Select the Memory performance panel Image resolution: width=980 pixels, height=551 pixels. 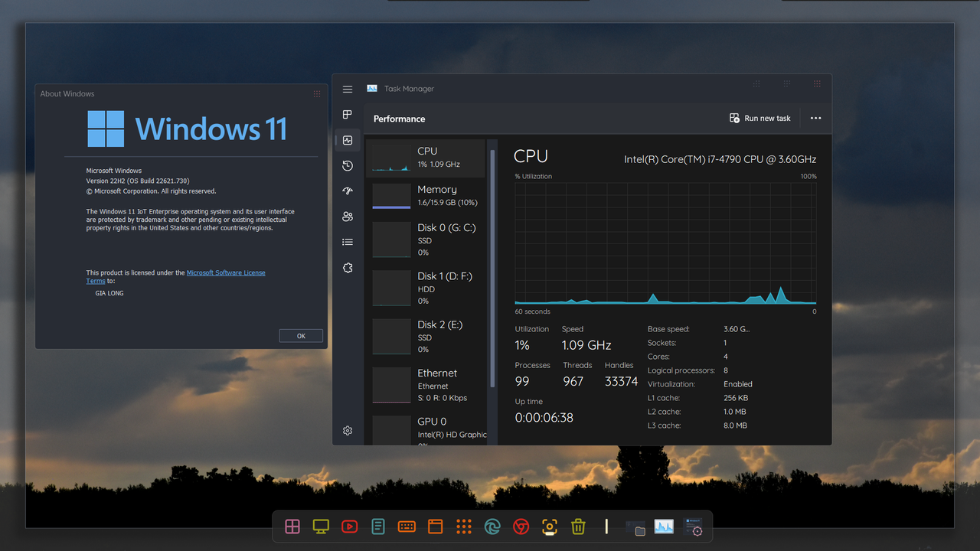426,195
